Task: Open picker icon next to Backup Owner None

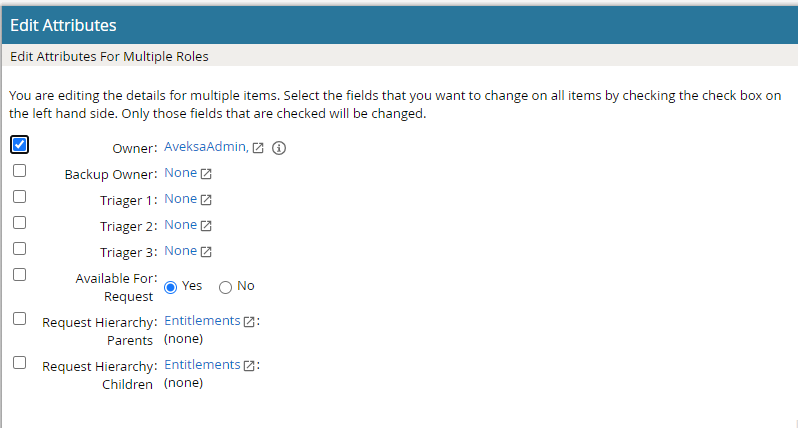Action: tap(206, 174)
